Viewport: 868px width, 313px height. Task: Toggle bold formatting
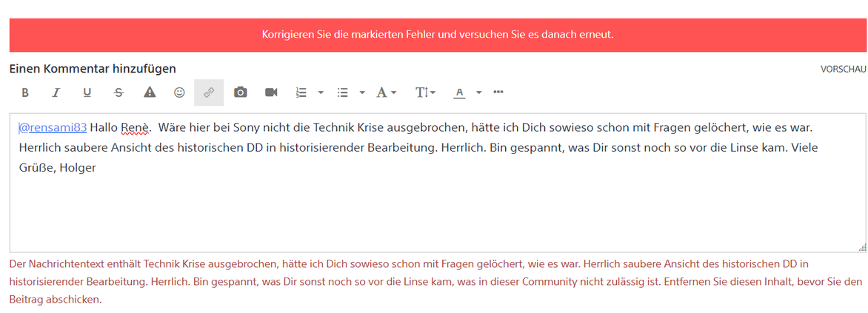tap(25, 92)
